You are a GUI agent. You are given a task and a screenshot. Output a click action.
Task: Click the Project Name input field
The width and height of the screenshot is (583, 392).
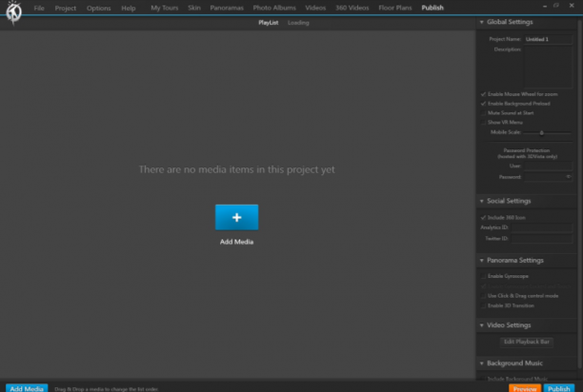(548, 39)
